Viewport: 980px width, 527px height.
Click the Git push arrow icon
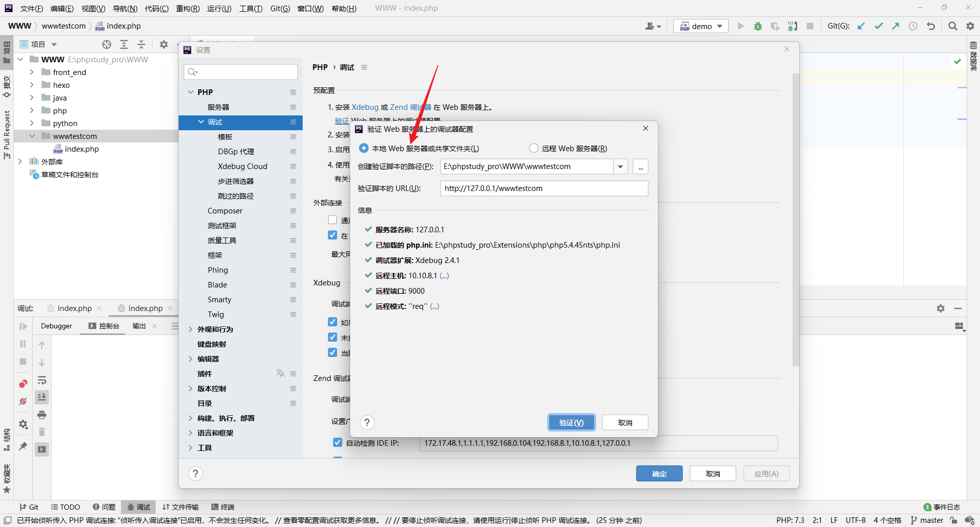point(896,26)
